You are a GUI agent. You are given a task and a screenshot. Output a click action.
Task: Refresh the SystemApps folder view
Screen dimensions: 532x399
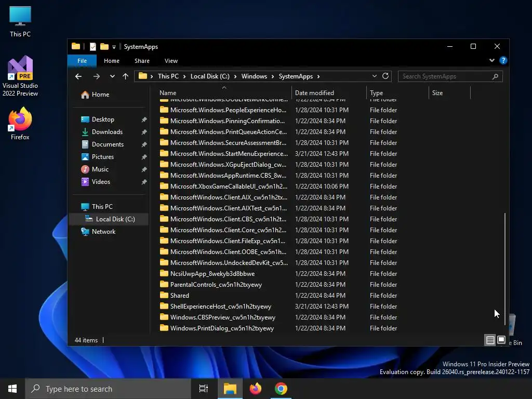(385, 76)
